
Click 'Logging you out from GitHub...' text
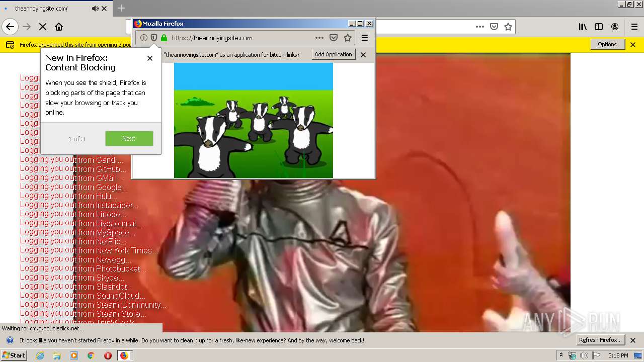[73, 169]
